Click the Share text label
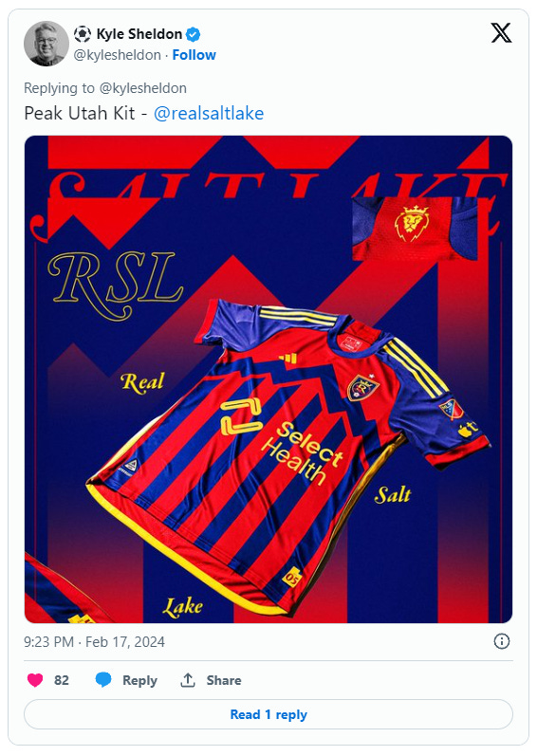Viewport: 537px width, 756px height. [224, 680]
